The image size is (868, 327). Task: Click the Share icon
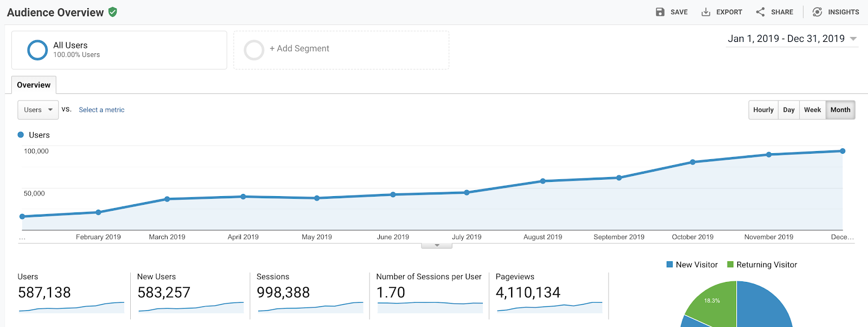pyautogui.click(x=761, y=12)
